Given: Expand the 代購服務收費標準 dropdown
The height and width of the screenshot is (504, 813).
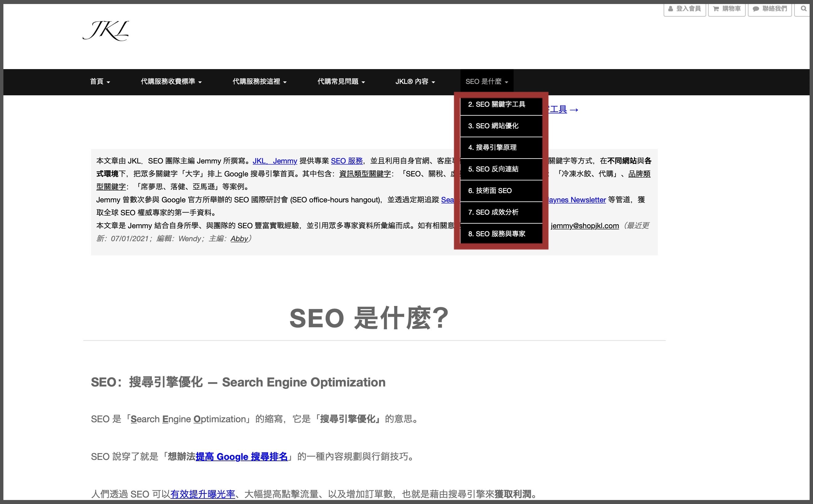Looking at the screenshot, I should pyautogui.click(x=171, y=82).
